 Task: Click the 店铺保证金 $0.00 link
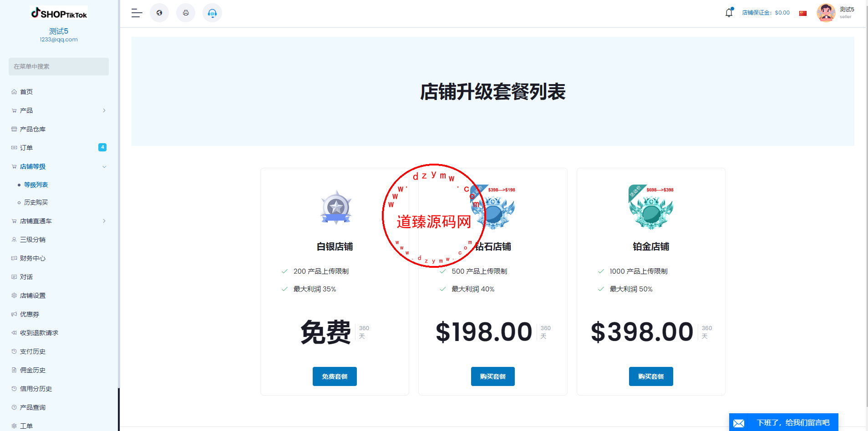[x=766, y=13]
